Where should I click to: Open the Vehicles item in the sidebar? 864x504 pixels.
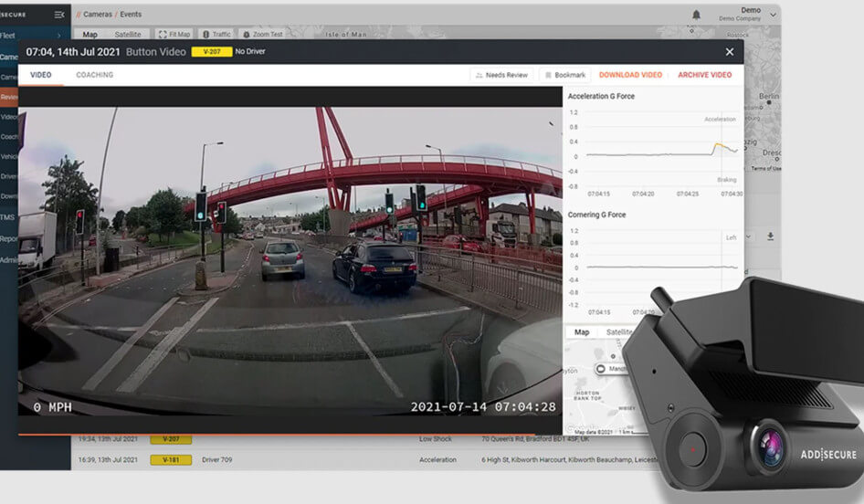pyautogui.click(x=9, y=156)
